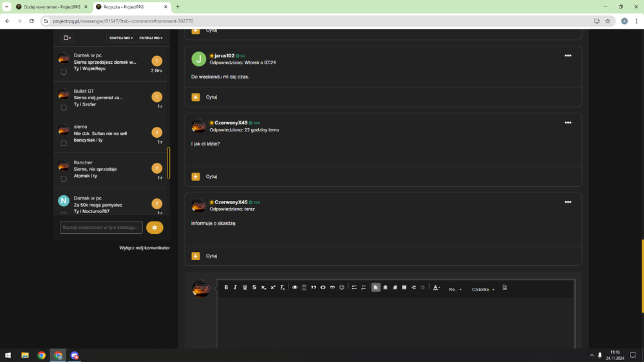
Task: Insert a horizontal line in the editor
Action: point(305,288)
